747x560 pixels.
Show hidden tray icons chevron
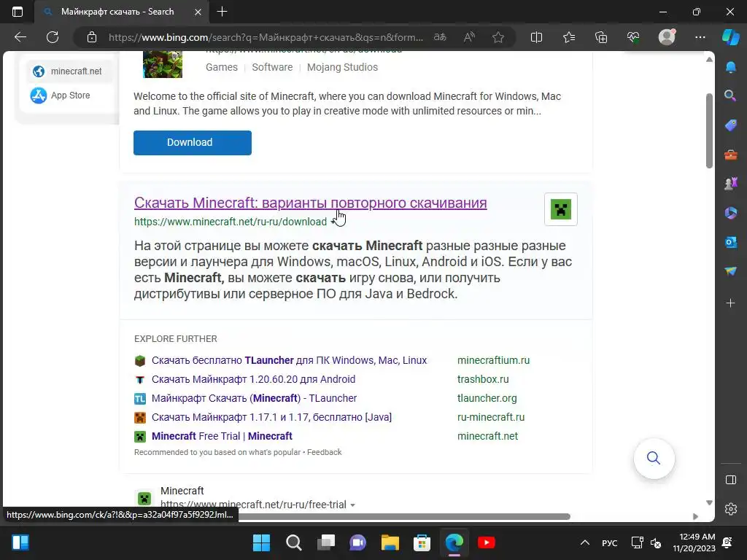[585, 542]
